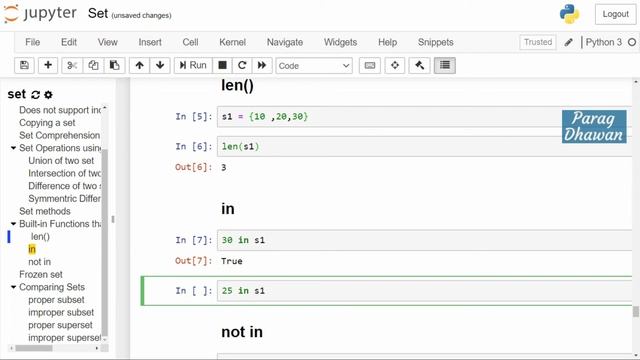The height and width of the screenshot is (360, 640).
Task: Go to Difference of two sets entry
Action: [64, 186]
